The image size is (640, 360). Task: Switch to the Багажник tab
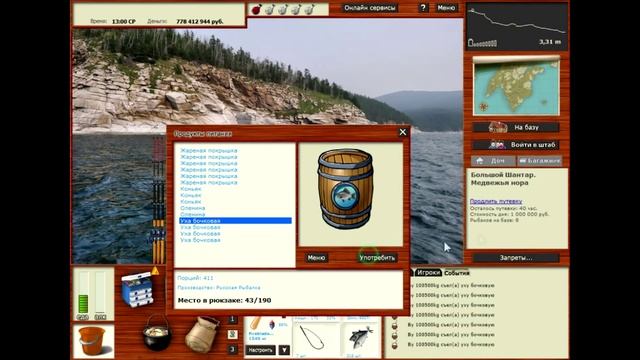coord(540,161)
